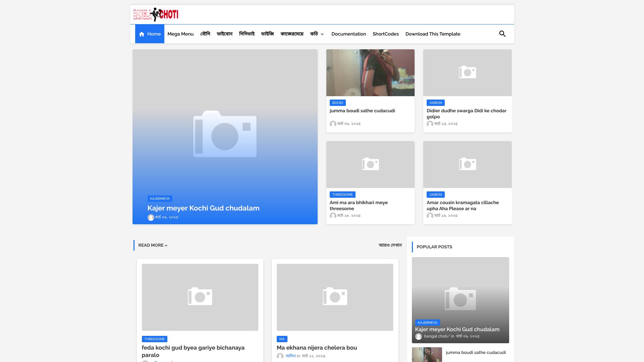Open the small thumbnail in Popular Posts list
This screenshot has width=644, height=362.
point(427,355)
